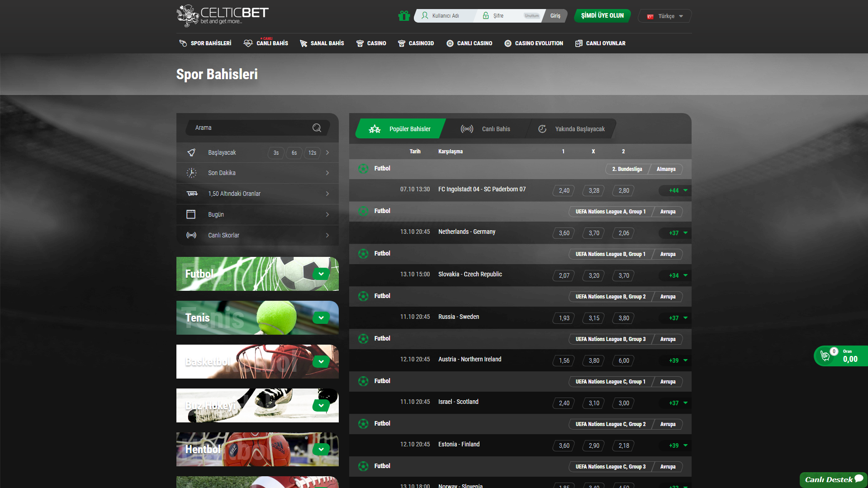Open the Türkçe language dropdown

click(x=665, y=16)
